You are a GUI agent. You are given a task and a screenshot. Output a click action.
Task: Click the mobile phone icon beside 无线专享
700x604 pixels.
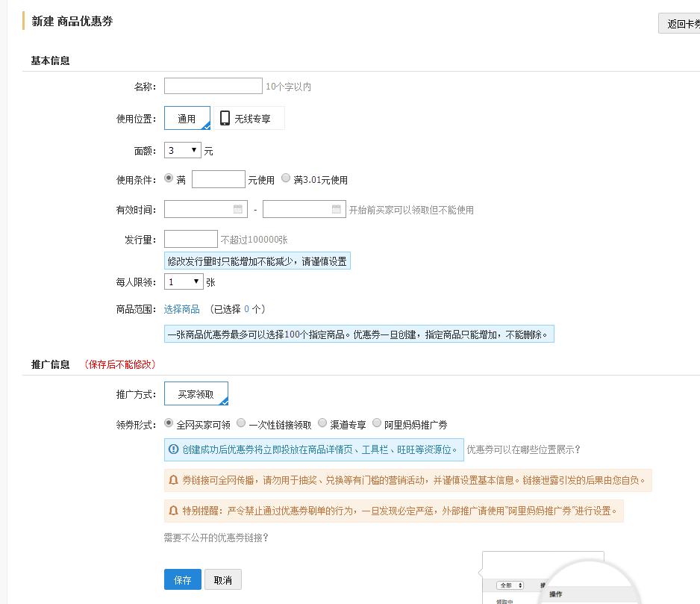click(225, 117)
